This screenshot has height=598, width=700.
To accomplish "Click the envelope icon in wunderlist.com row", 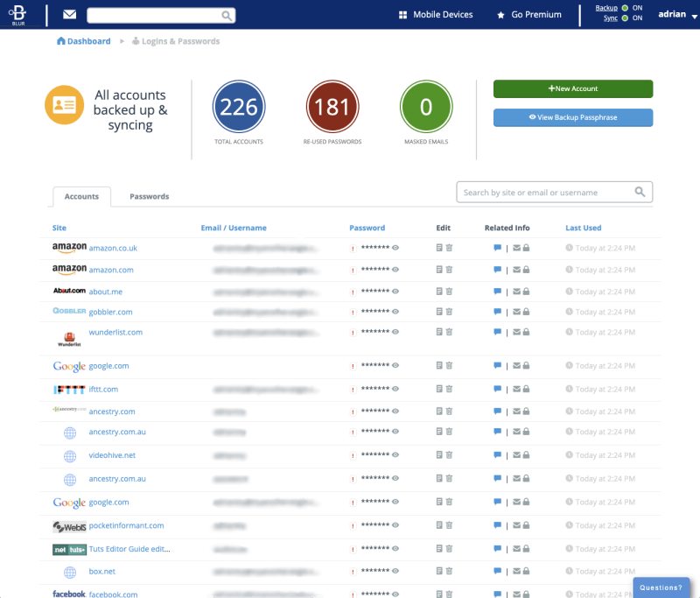I will click(516, 332).
